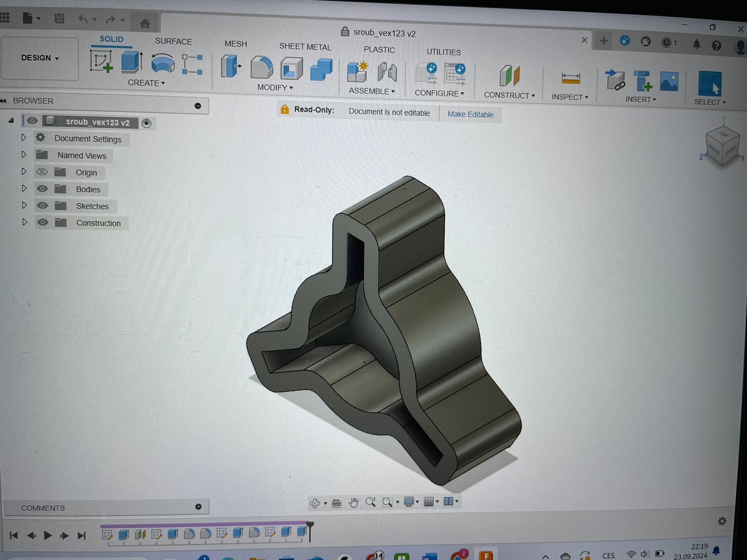This screenshot has width=747, height=560.
Task: Open the DESIGN workspace dropdown
Action: [40, 58]
